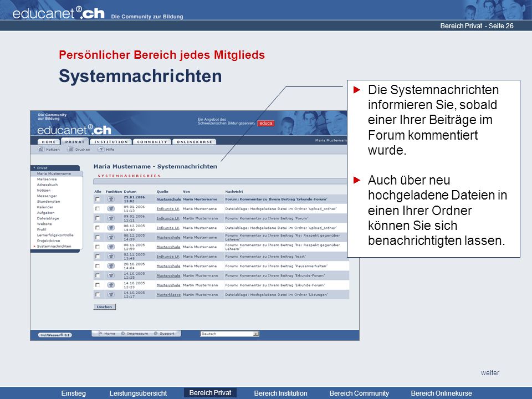Click the WebWeaver 3.1 badge
Image resolution: width=532 pixels, height=399 pixels.
(55, 335)
